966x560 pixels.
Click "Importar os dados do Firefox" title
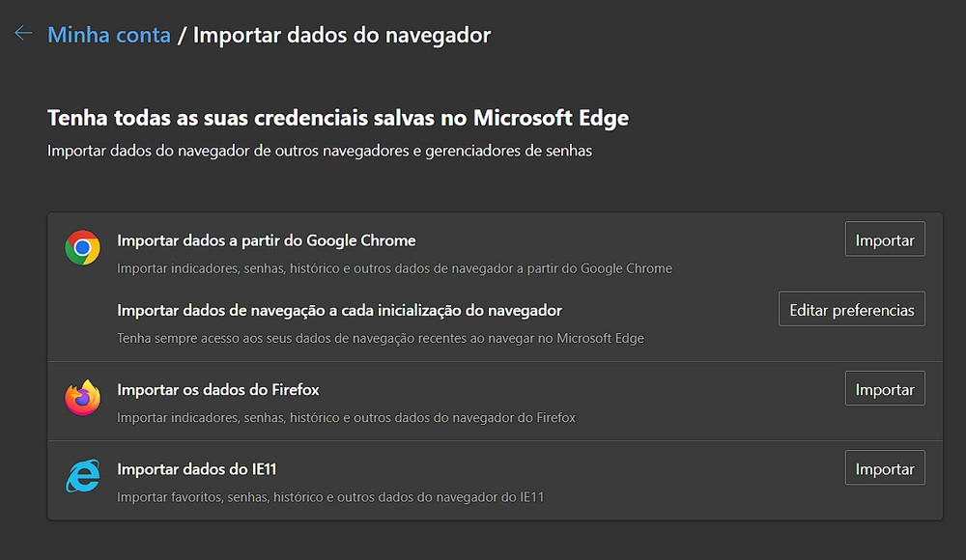point(218,390)
